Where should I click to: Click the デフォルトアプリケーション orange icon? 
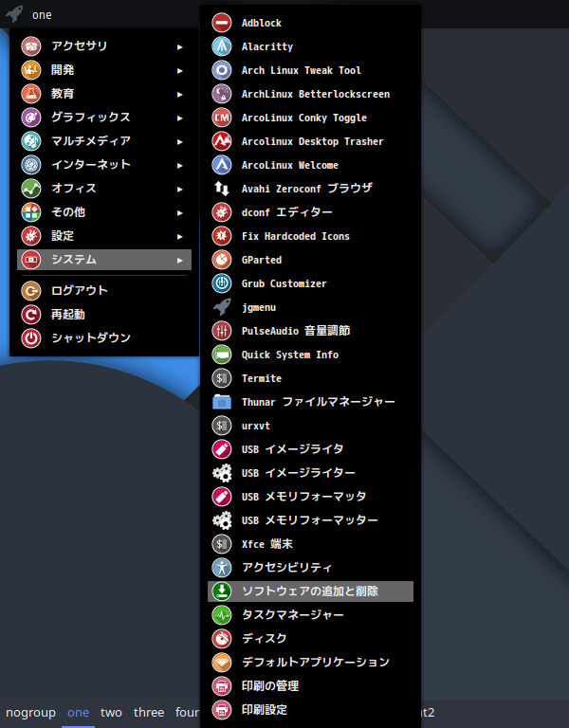pyautogui.click(x=222, y=662)
